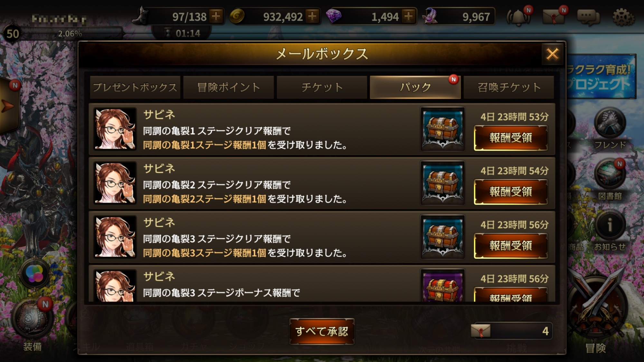The width and height of the screenshot is (644, 362).
Task: Close the メールボックス dialog
Action: tap(552, 54)
